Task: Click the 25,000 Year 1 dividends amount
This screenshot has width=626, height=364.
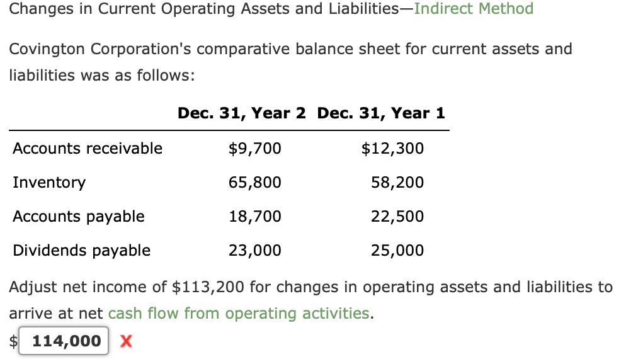Action: point(396,250)
